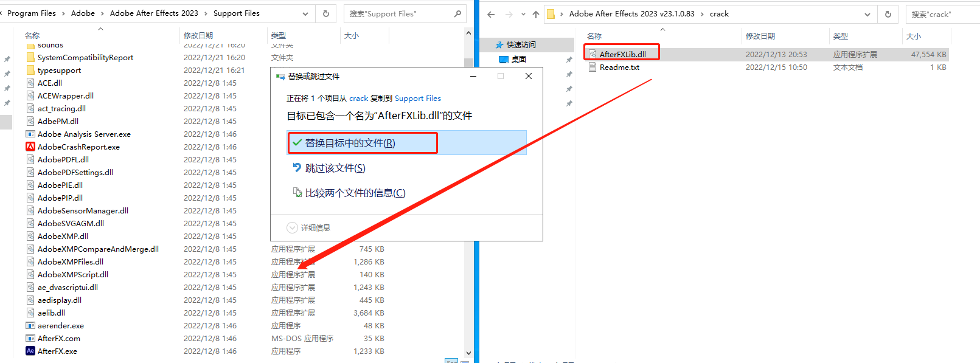Choose 替换目标中的文件(R) option
The image size is (980, 363).
click(x=406, y=142)
